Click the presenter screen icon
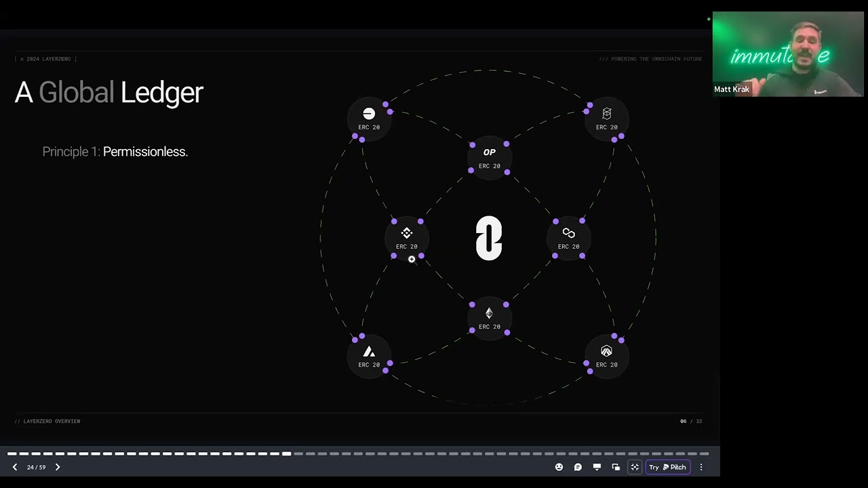Viewport: 868px width, 488px height. 597,467
